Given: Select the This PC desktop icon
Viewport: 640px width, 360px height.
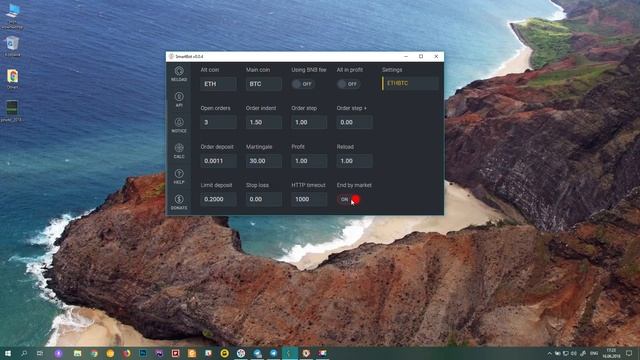Looking at the screenshot, I should pyautogui.click(x=12, y=16).
